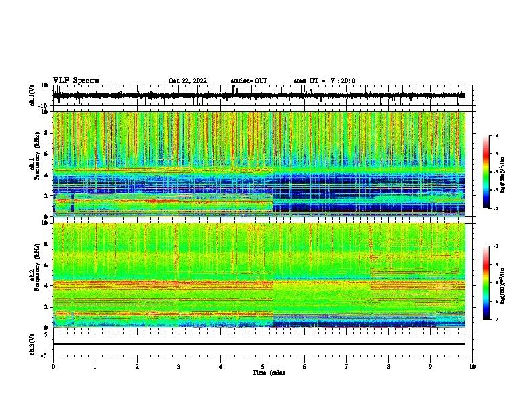Click time axis tick label "5"
This screenshot has width=532, height=411.
pyautogui.click(x=263, y=367)
